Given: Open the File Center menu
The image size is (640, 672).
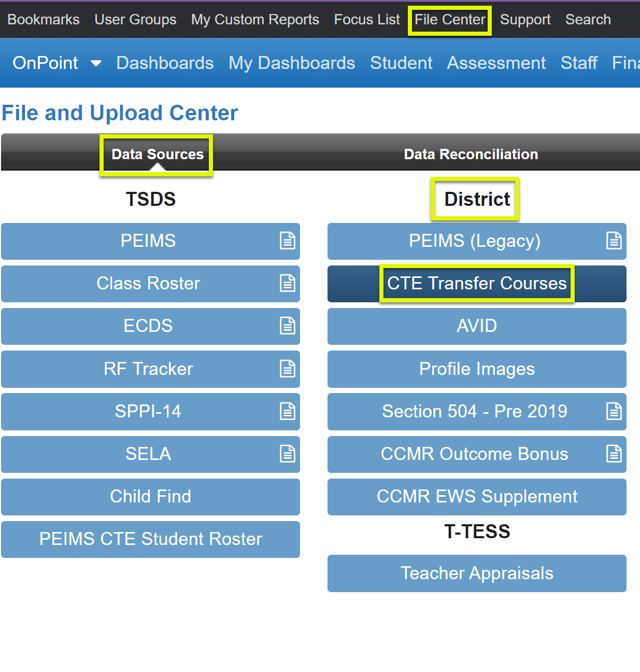Looking at the screenshot, I should click(x=449, y=19).
